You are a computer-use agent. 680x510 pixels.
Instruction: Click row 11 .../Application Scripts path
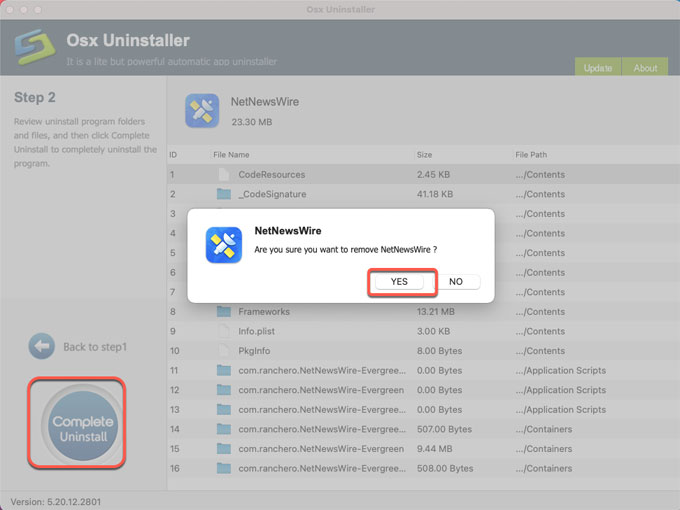click(560, 370)
